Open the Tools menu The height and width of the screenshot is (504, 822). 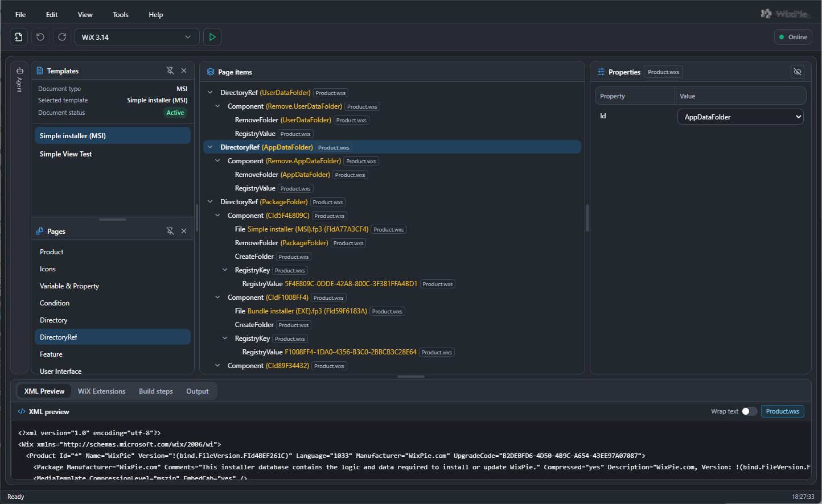(x=121, y=15)
